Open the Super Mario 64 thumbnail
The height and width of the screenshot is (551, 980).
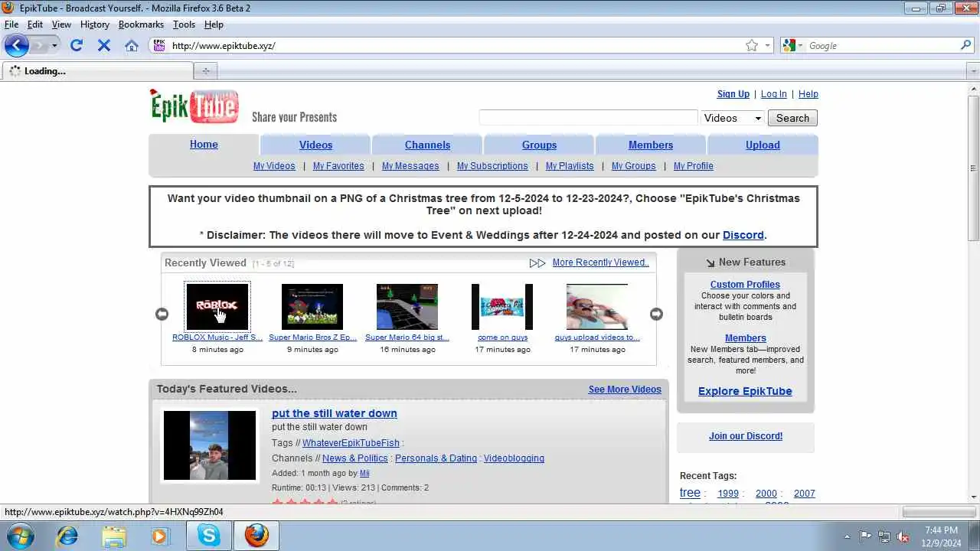point(407,307)
